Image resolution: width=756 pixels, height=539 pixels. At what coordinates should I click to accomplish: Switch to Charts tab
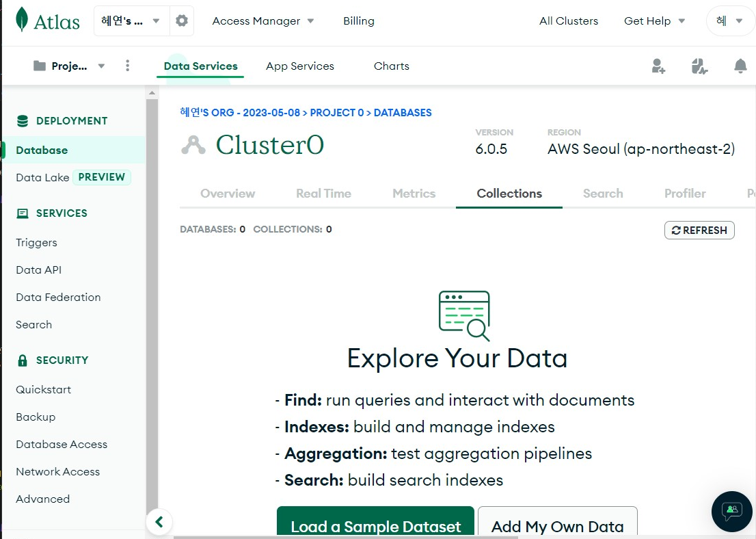392,66
